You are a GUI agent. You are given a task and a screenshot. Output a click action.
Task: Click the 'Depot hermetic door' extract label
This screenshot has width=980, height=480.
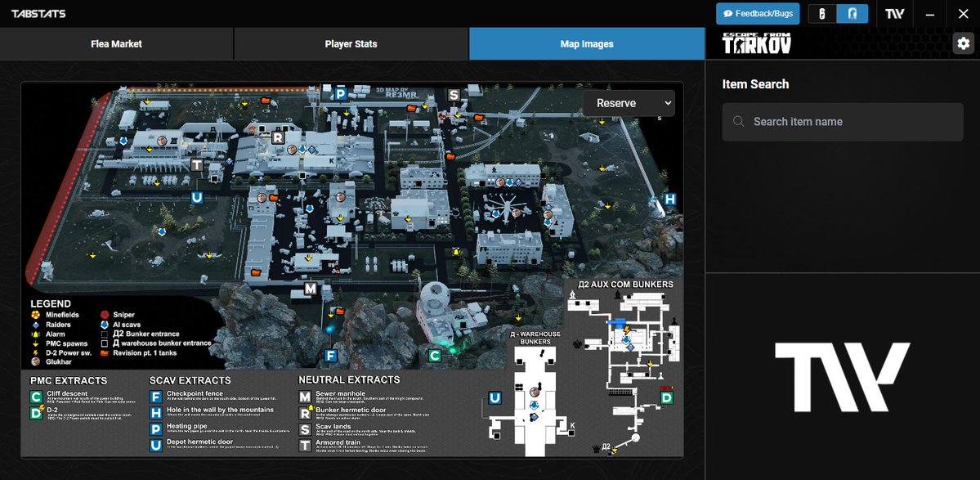(x=199, y=442)
